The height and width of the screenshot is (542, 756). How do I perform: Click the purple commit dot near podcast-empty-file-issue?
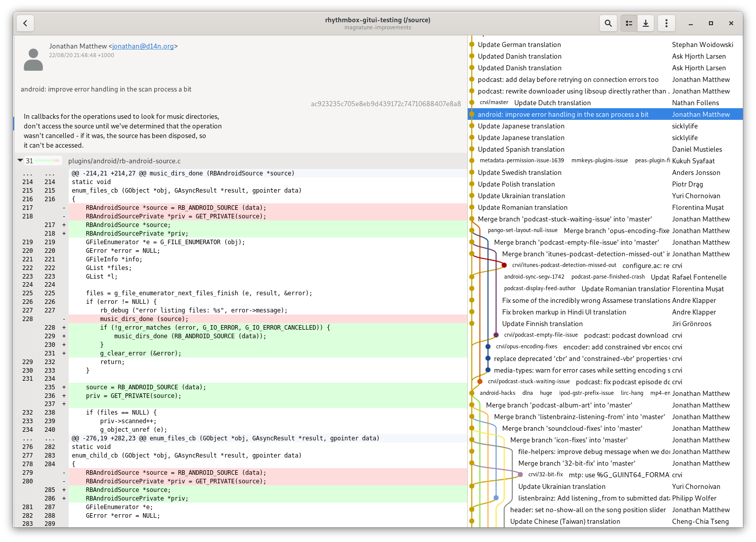tap(496, 334)
